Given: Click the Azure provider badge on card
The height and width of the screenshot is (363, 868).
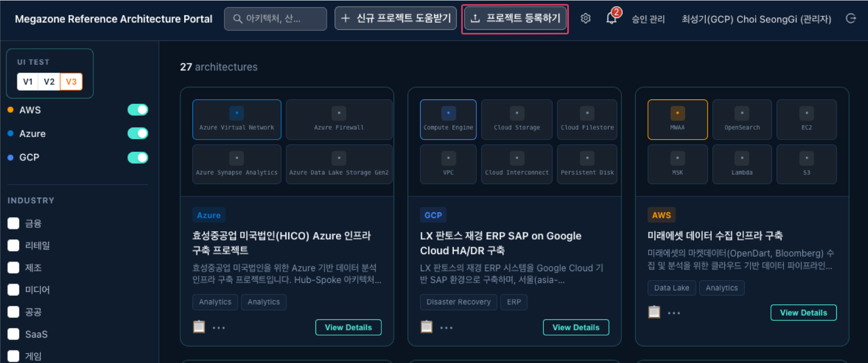Looking at the screenshot, I should tap(209, 215).
